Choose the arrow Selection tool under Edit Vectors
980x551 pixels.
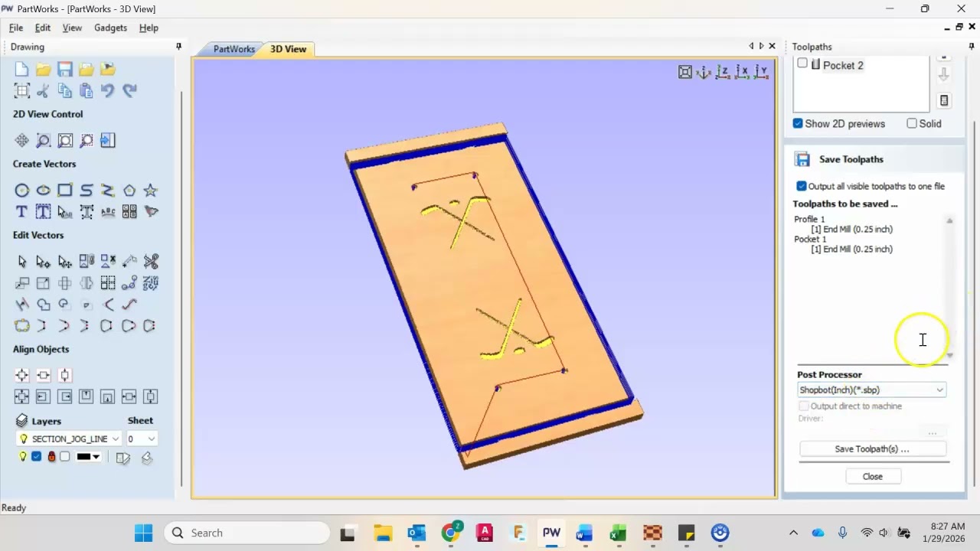click(x=21, y=262)
